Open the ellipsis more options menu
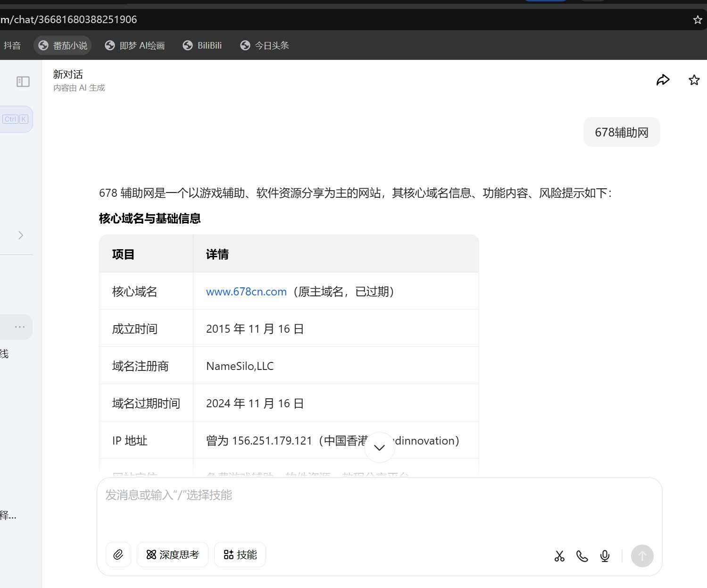Image resolution: width=707 pixels, height=588 pixels. [19, 327]
